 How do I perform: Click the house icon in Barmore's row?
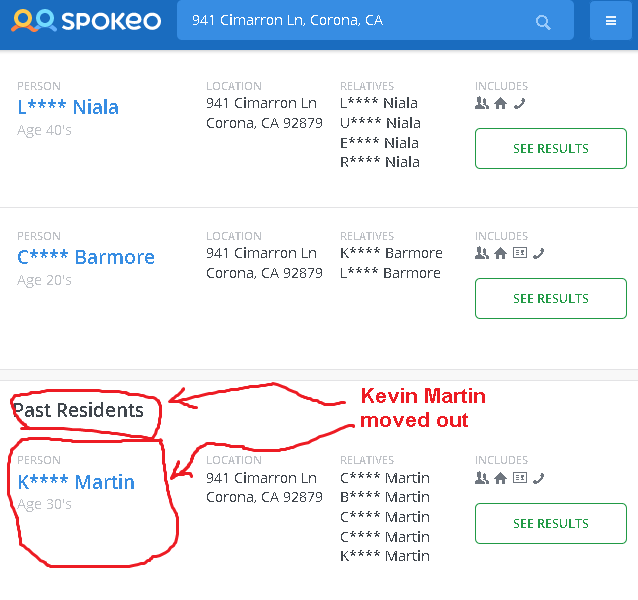tap(500, 253)
